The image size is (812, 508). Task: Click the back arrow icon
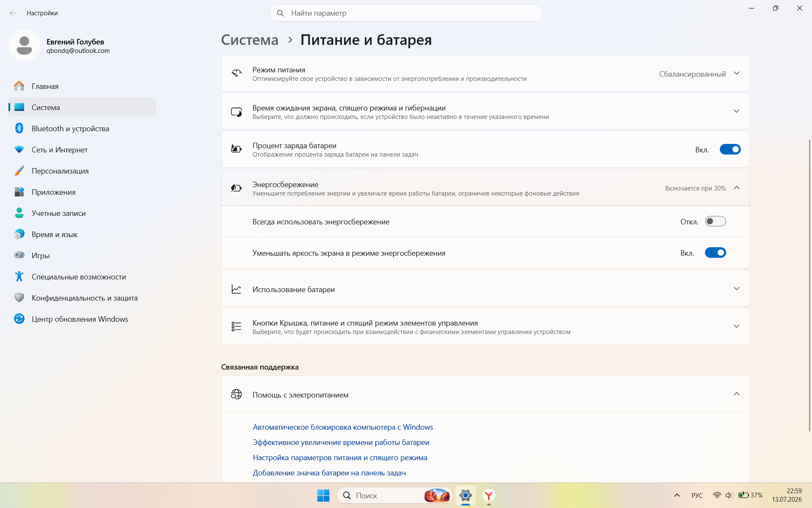click(x=13, y=13)
